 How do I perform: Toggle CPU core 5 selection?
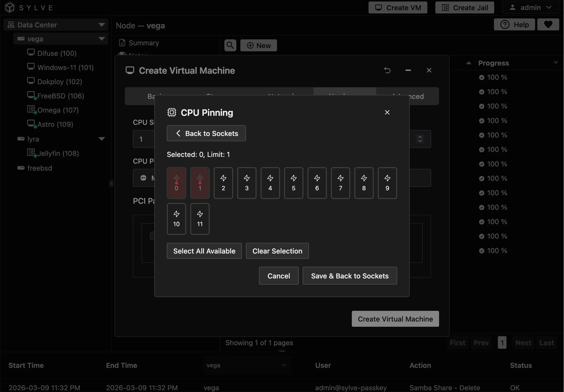(x=293, y=183)
